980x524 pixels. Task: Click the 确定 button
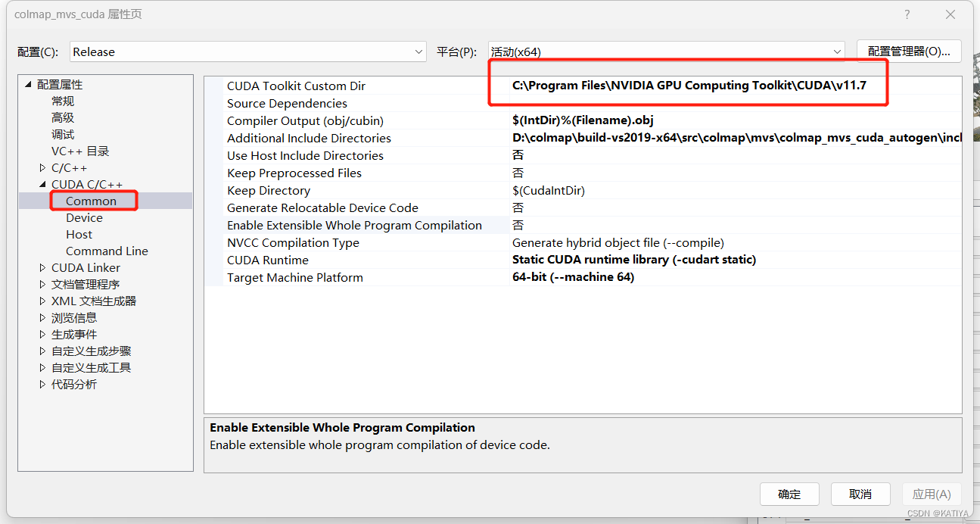tap(789, 494)
